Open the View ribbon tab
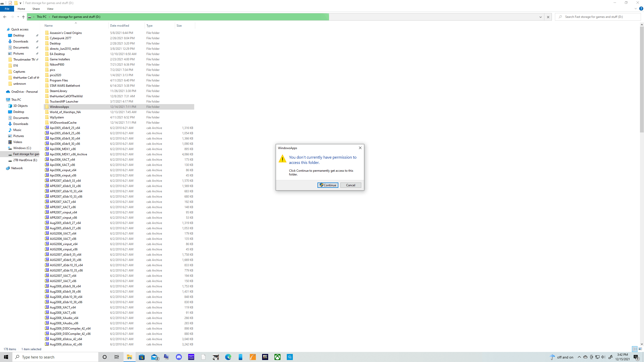 click(50, 9)
